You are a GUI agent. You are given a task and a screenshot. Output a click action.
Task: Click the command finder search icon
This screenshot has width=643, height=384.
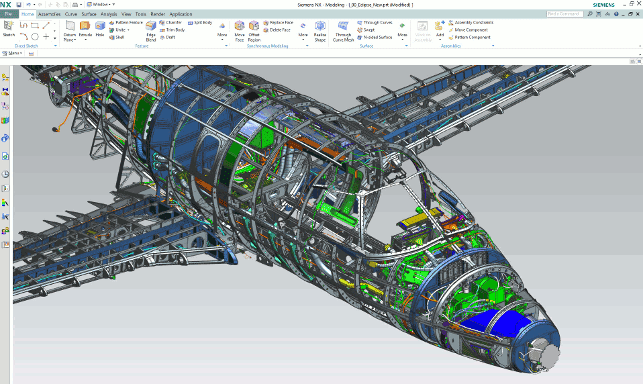point(590,14)
